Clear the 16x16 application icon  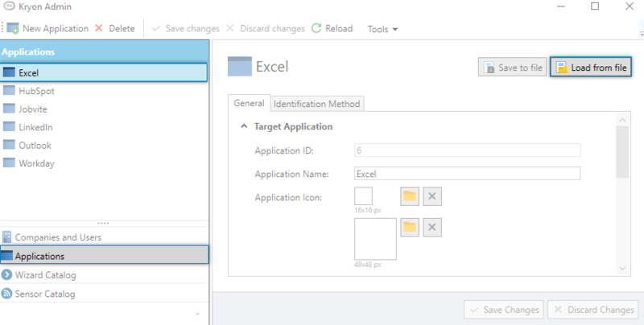pyautogui.click(x=432, y=196)
